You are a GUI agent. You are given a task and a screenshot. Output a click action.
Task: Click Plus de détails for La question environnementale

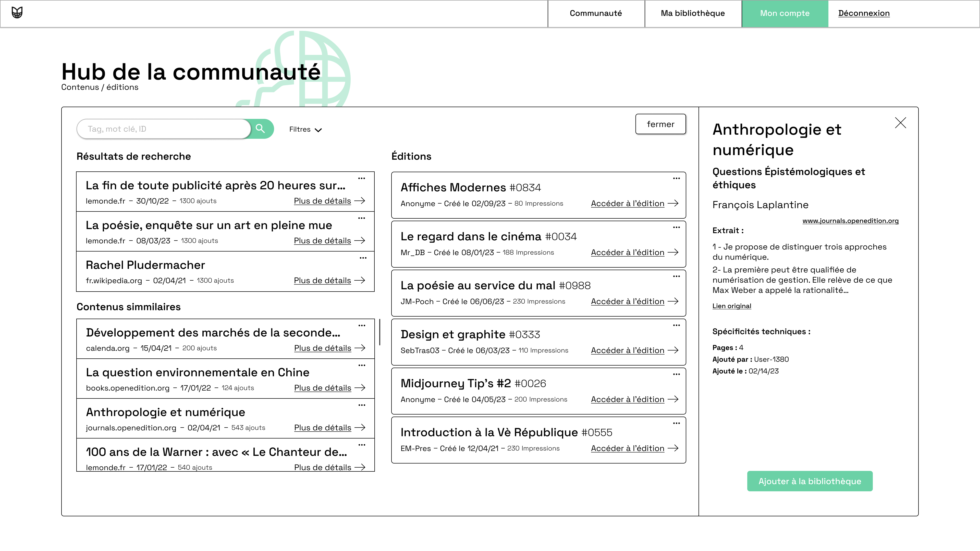click(323, 388)
